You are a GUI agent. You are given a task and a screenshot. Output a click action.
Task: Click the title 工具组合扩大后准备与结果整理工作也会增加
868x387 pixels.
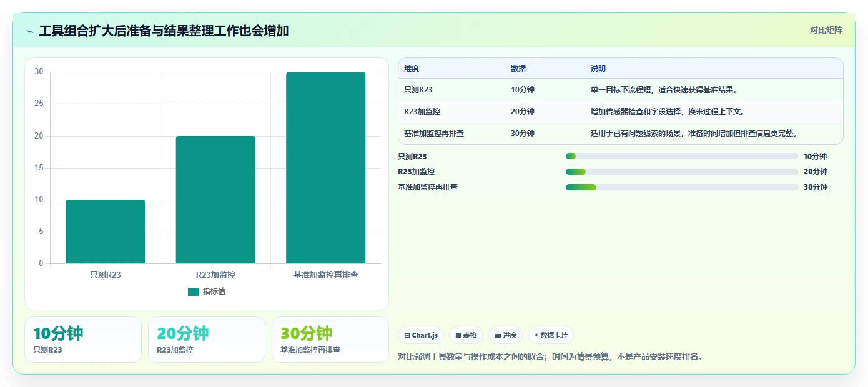[164, 31]
